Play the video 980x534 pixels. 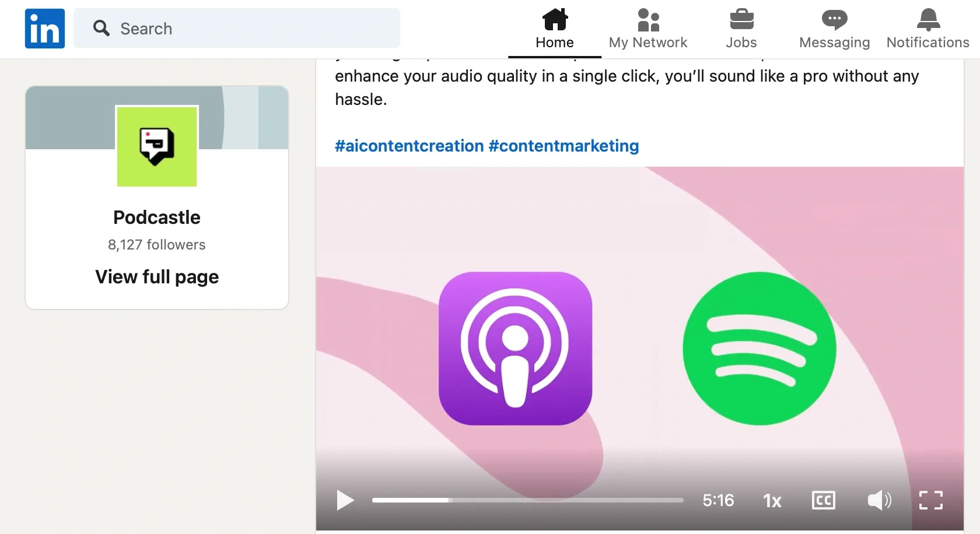tap(345, 500)
